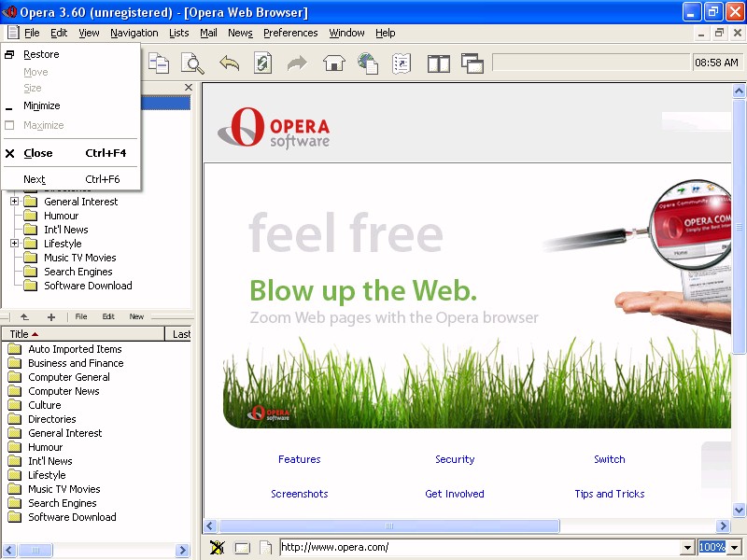Select Business and Finance in the list
Screen dimensions: 747x560
76,363
